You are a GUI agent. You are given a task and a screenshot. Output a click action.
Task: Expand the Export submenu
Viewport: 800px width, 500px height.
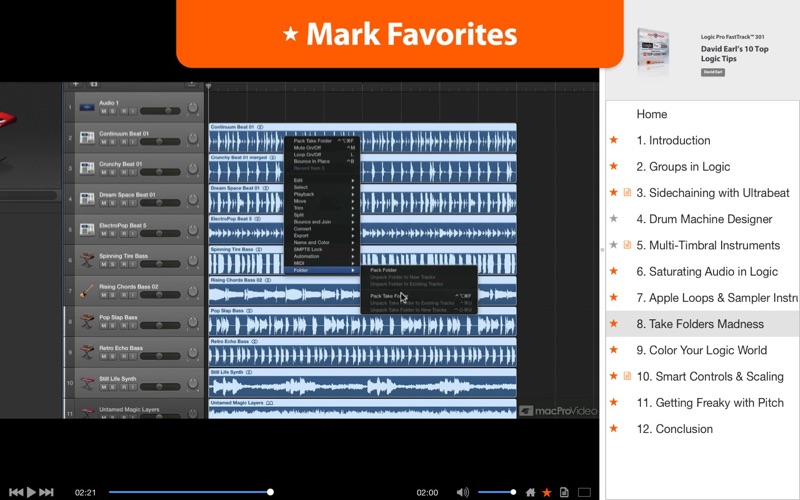[322, 236]
